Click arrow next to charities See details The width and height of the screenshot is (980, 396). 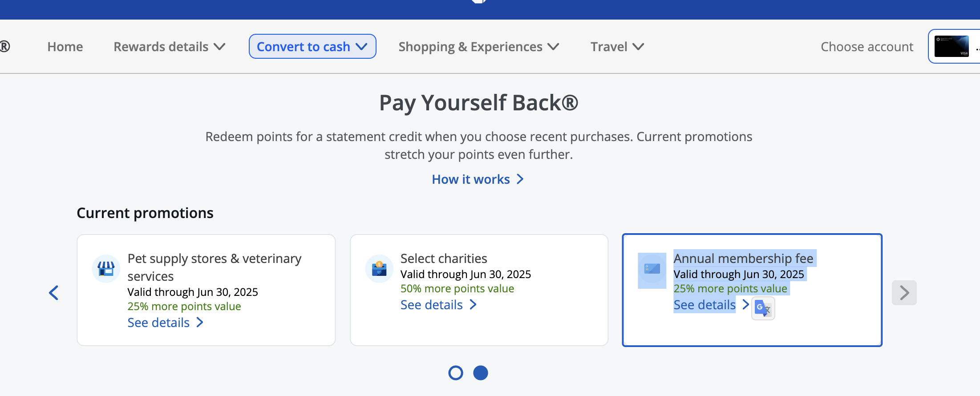tap(473, 305)
